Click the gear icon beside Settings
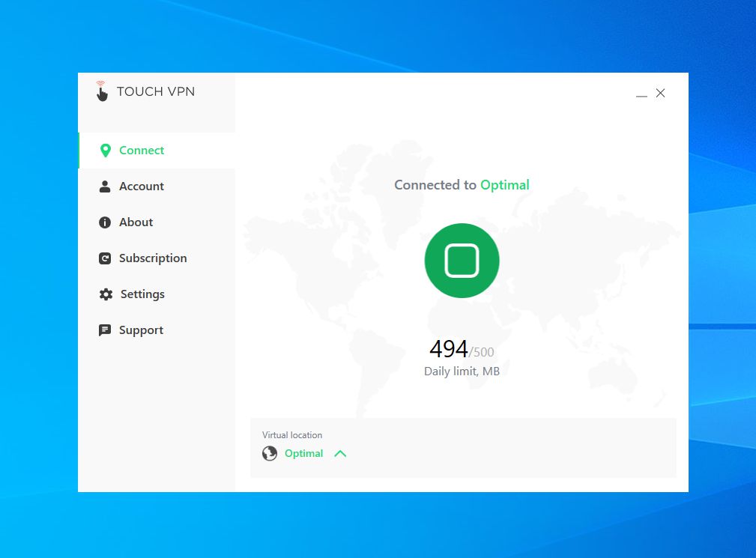 tap(106, 294)
